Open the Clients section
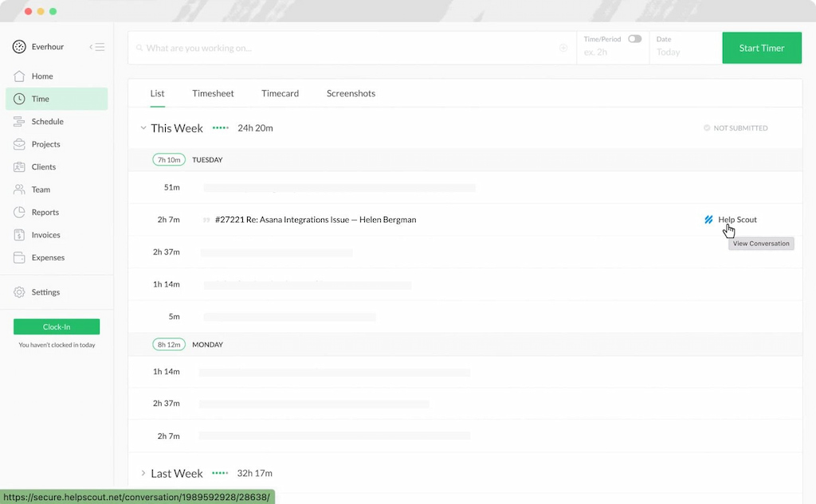 click(43, 166)
